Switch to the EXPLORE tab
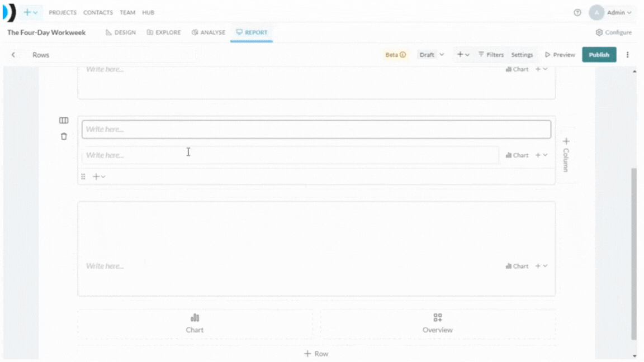 click(163, 32)
